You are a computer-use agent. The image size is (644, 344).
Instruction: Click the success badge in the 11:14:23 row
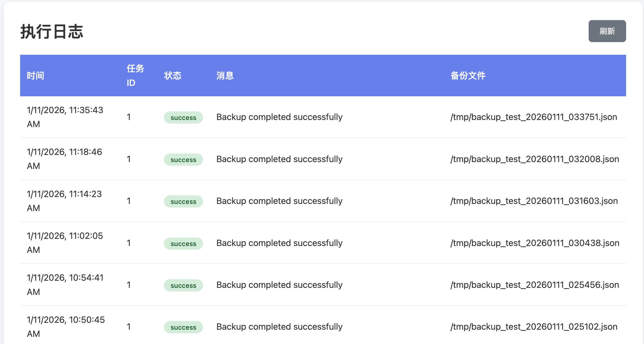pos(183,201)
